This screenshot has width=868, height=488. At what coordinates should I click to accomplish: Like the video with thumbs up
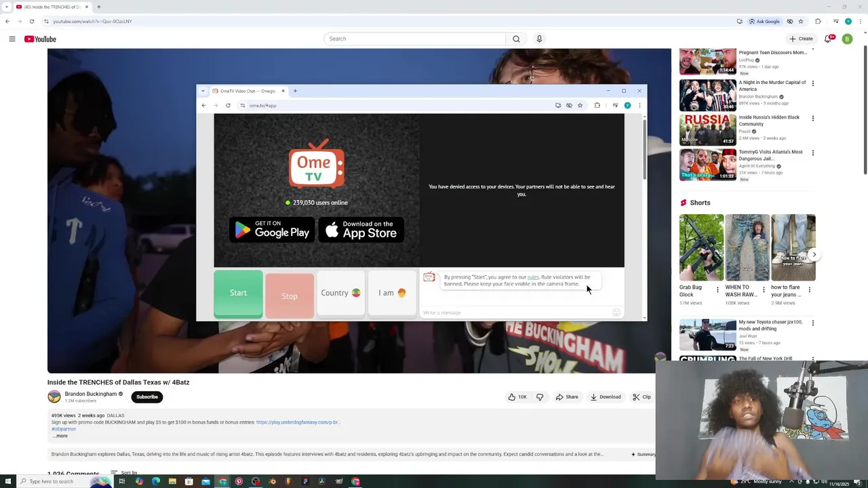[x=517, y=396]
